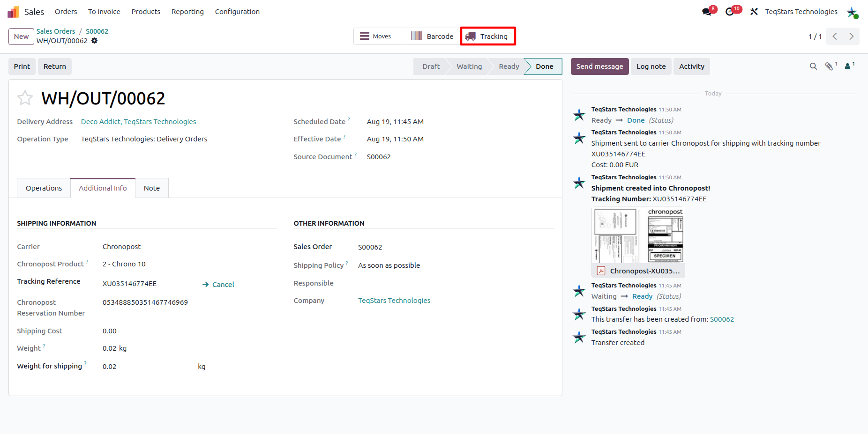Viewport: 868px width, 434px height.
Task: Click the Tracking button
Action: point(487,37)
